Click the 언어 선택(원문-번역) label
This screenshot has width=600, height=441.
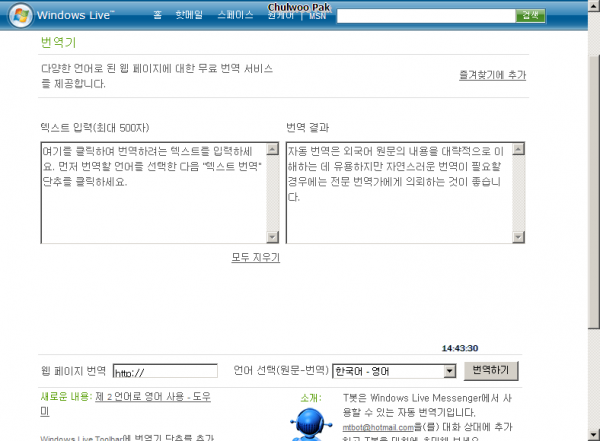point(281,370)
